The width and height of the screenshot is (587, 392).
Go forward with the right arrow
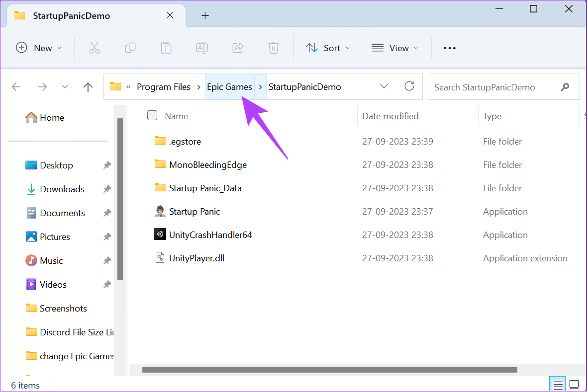click(x=42, y=87)
